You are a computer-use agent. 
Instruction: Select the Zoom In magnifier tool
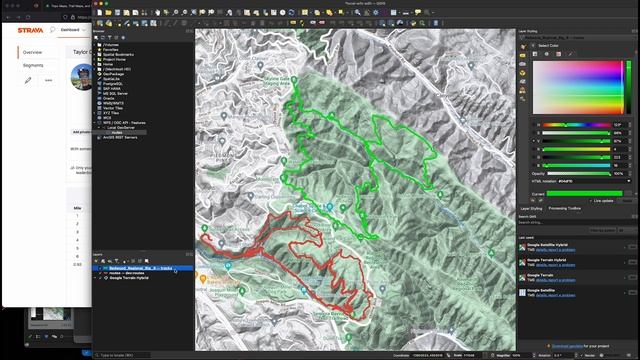tap(176, 13)
